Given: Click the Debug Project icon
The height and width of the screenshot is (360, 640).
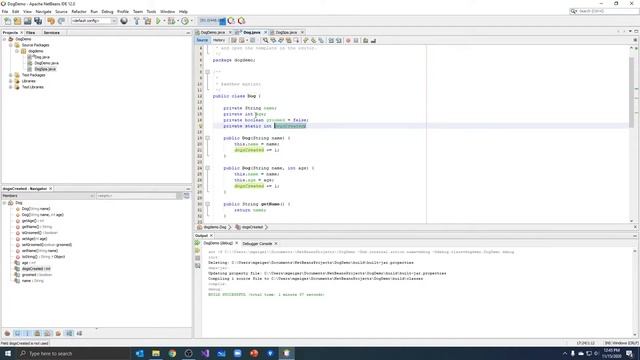Looking at the screenshot, I should click(x=171, y=21).
